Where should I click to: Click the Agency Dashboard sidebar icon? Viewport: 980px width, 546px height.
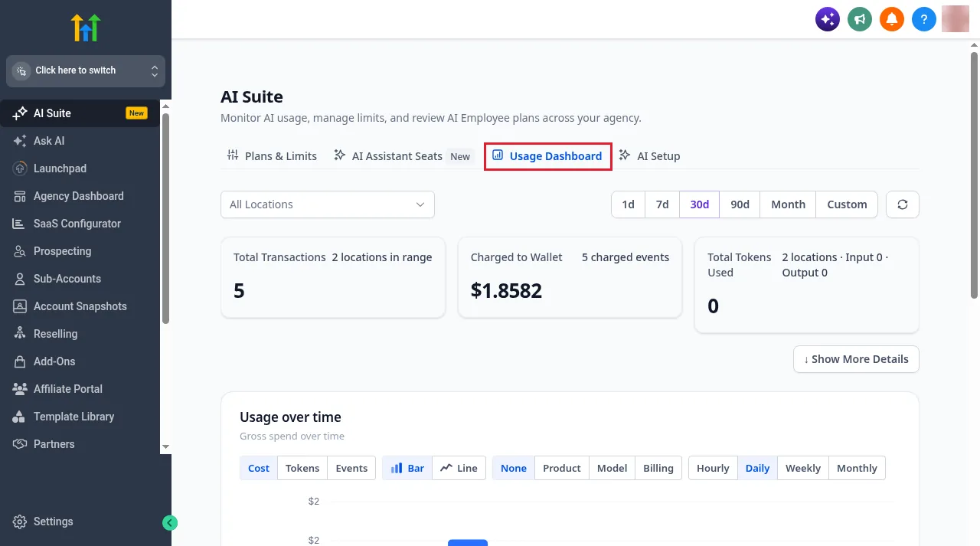(20, 196)
